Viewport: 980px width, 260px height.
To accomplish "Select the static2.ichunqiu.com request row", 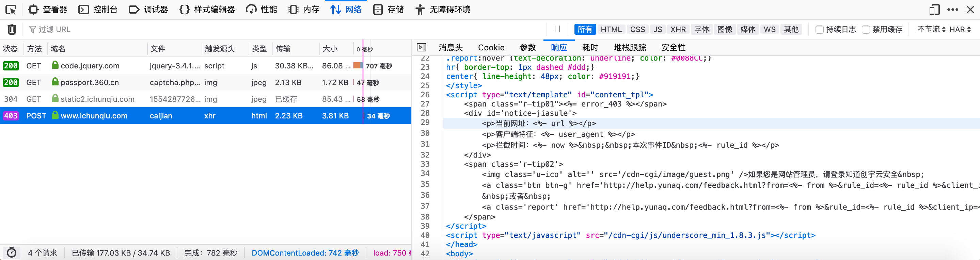I will [205, 99].
